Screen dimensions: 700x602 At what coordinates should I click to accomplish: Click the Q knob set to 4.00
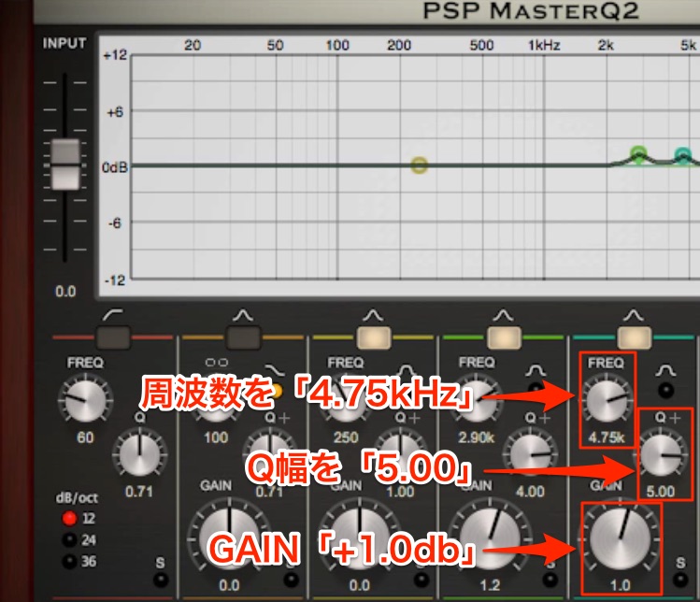530,453
